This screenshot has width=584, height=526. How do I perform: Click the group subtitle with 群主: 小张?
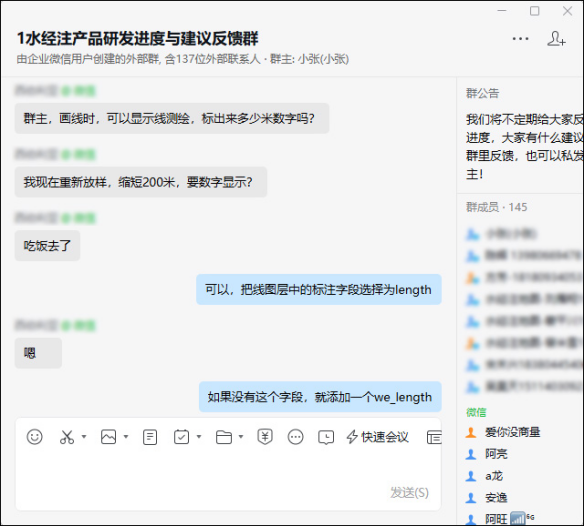click(x=183, y=59)
